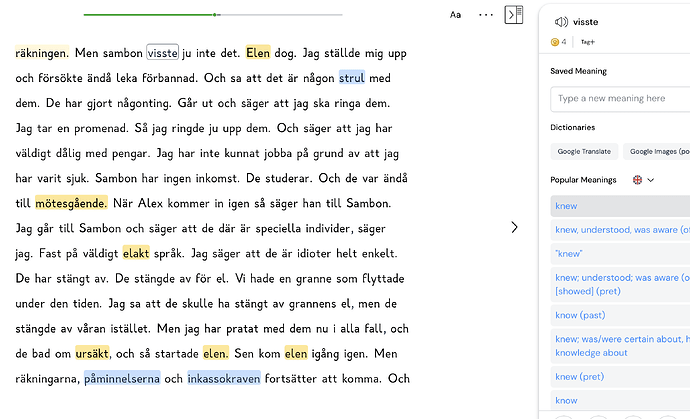Image resolution: width=690 pixels, height=419 pixels.
Task: Collapse the sidebar panel icon
Action: coord(514,15)
